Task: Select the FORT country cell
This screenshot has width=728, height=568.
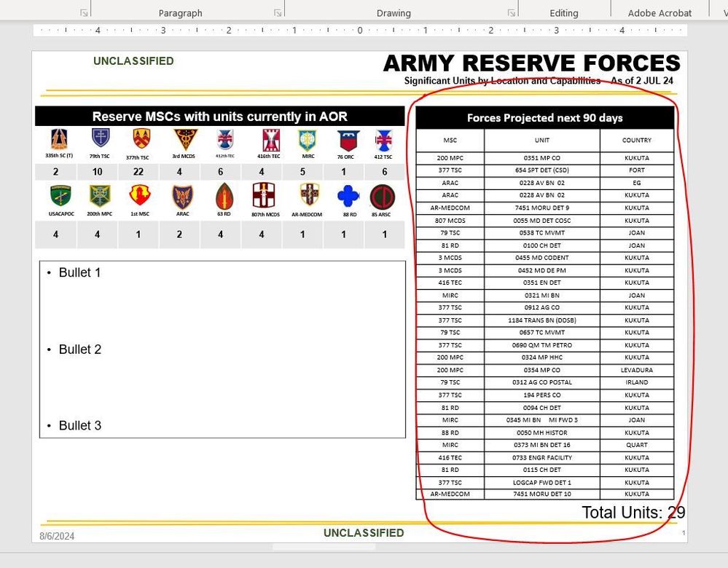Action: pos(636,170)
